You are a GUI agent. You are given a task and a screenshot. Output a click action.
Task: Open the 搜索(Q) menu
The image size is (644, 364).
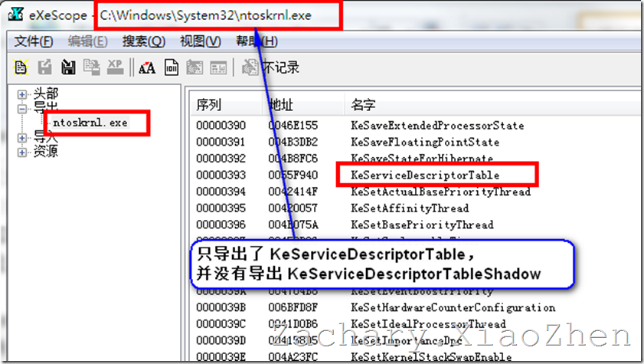pyautogui.click(x=143, y=41)
